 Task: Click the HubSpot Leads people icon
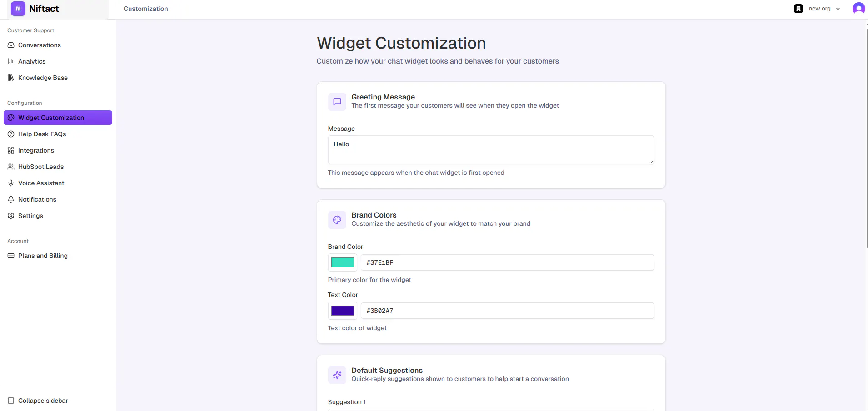11,167
